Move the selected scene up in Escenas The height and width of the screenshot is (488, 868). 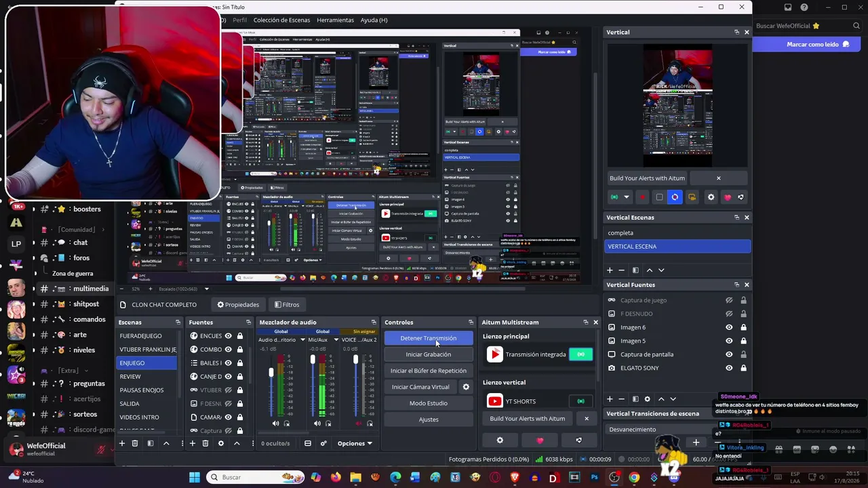[166, 443]
